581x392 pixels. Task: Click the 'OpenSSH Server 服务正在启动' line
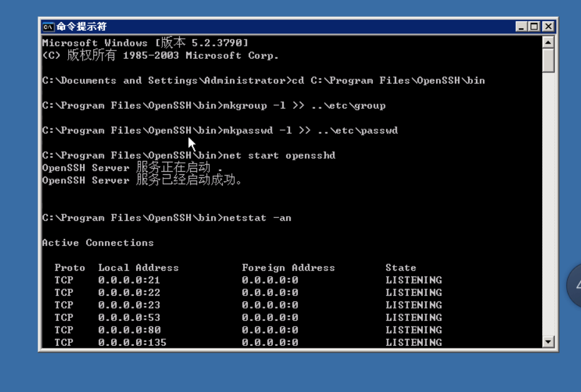132,168
